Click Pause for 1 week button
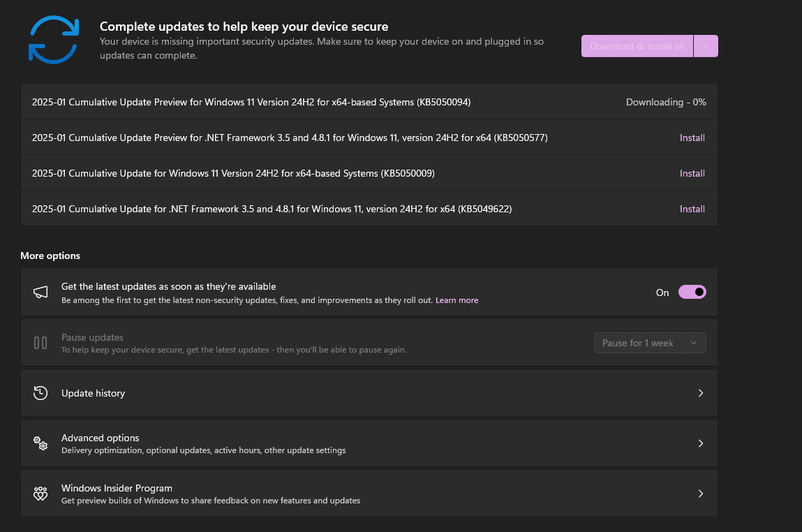Screen dimensions: 802x532 point(638,343)
